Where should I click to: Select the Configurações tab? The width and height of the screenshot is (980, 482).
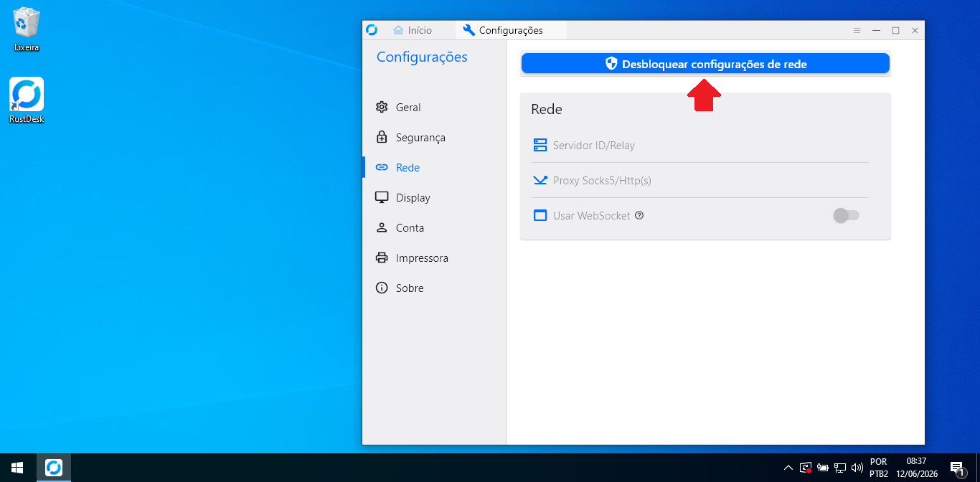(x=511, y=30)
